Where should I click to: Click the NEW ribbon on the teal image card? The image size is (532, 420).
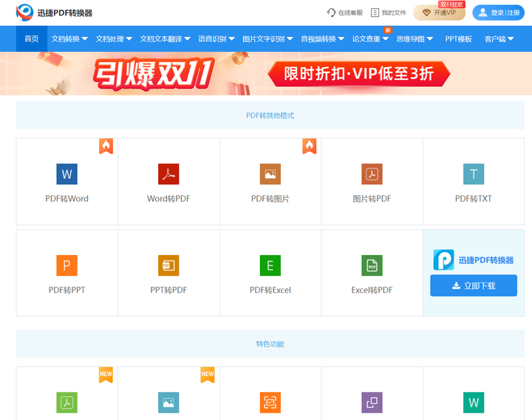point(208,374)
